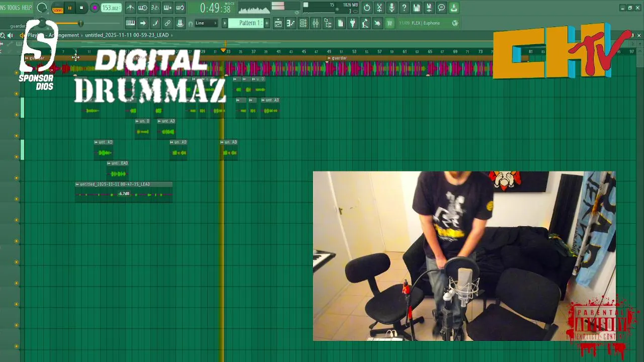Open the Browser tree icon
The image size is (644, 362).
(328, 23)
